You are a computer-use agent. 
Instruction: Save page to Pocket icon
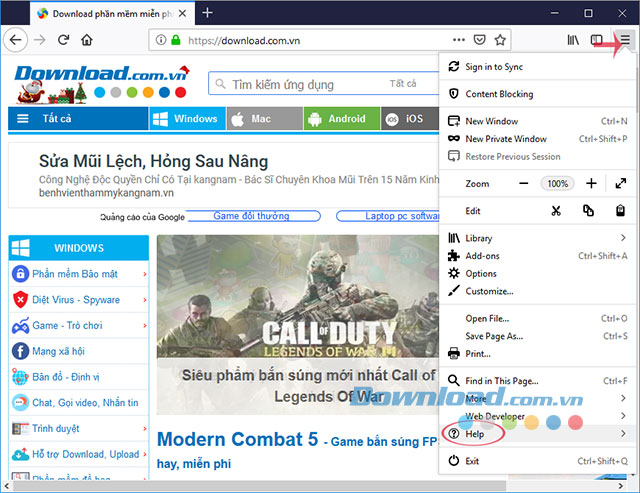pos(479,40)
